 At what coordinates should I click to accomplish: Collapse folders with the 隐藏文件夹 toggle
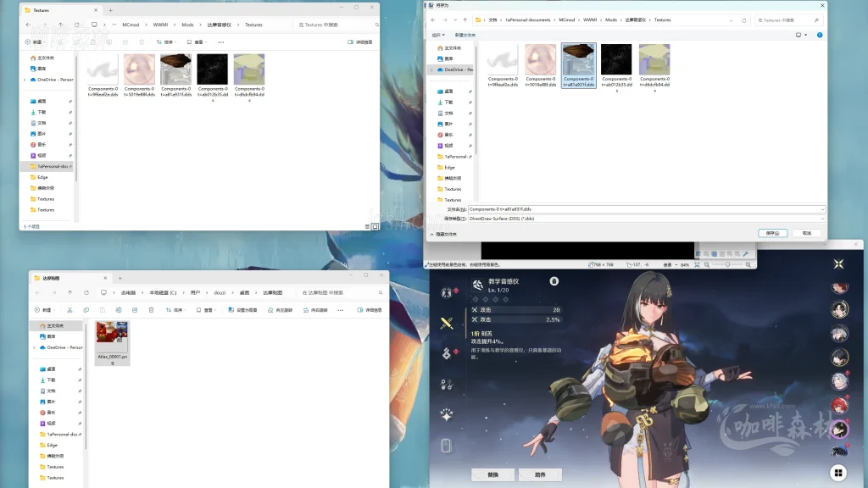click(446, 234)
